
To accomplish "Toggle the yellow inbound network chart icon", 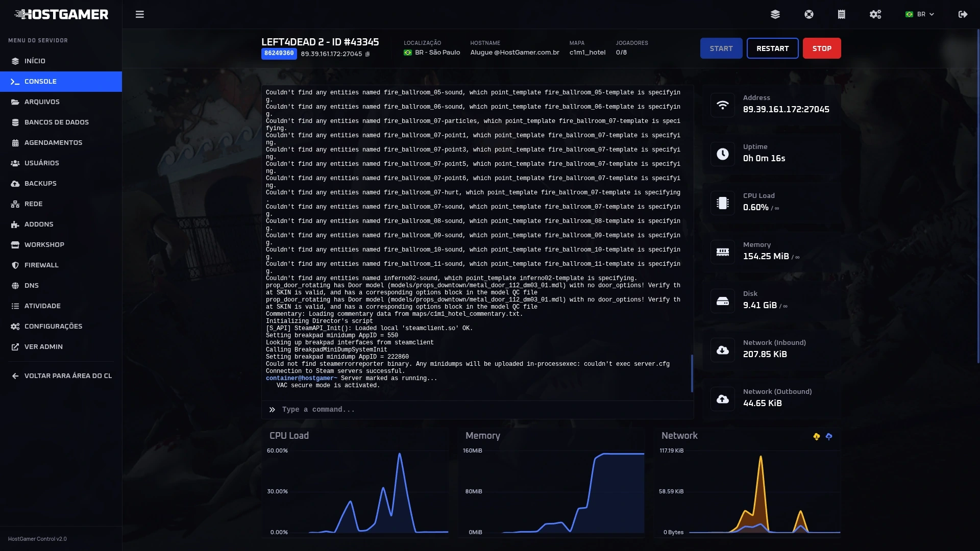I will click(x=817, y=436).
